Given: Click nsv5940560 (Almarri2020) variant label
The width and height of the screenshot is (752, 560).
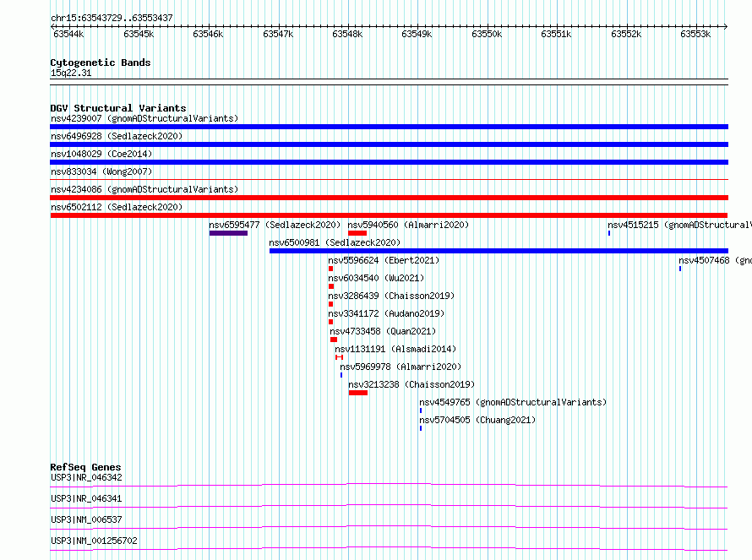Looking at the screenshot, I should click(408, 225).
